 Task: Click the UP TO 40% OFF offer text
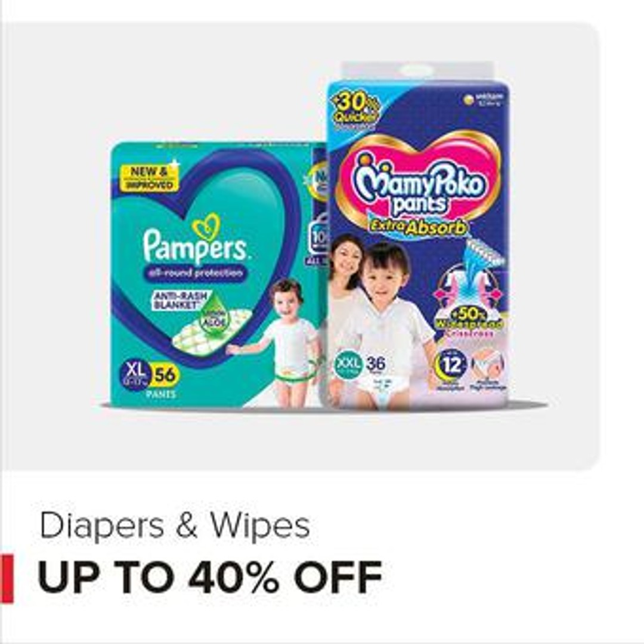(209, 577)
